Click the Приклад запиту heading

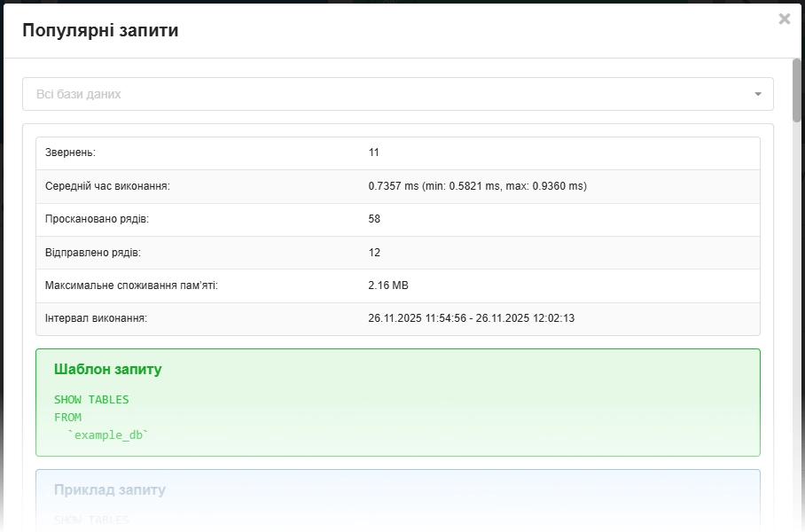point(110,490)
